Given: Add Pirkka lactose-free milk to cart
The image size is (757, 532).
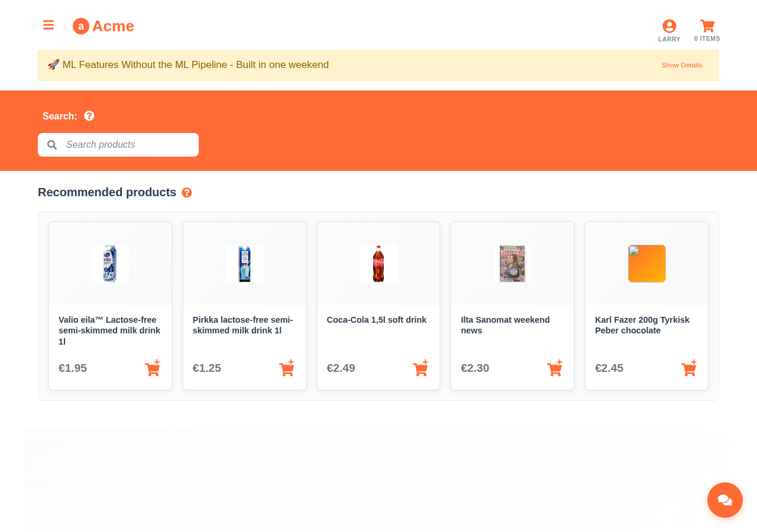Looking at the screenshot, I should point(287,368).
